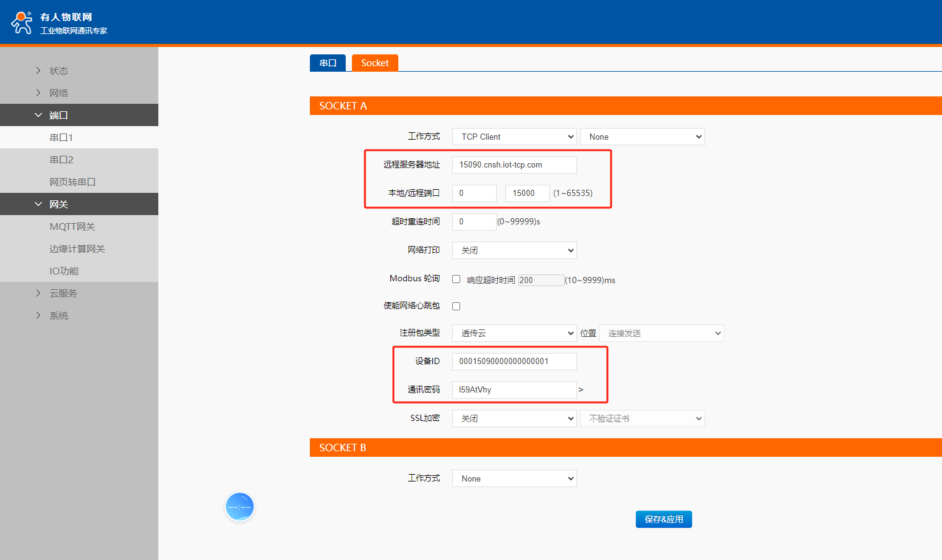
Task: Open MQTT网关 in the sidebar
Action: pos(72,226)
